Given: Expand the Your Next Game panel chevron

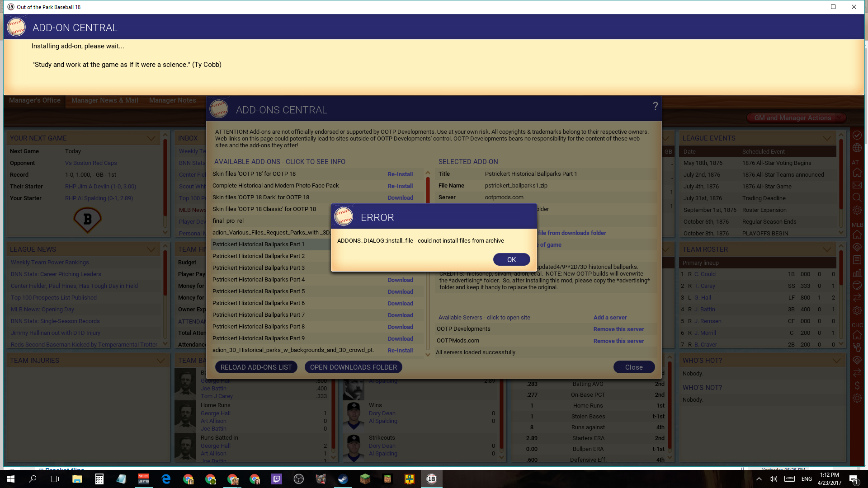Looking at the screenshot, I should [x=151, y=138].
